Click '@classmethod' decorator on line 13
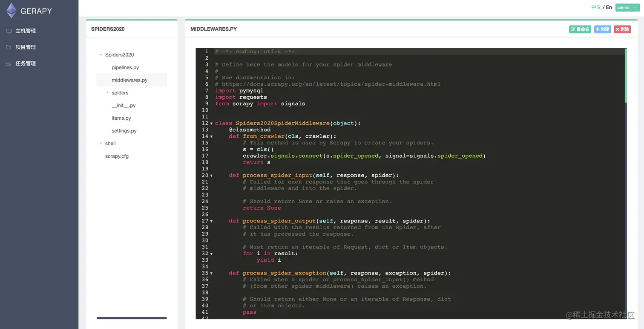644x329 pixels. click(x=250, y=130)
